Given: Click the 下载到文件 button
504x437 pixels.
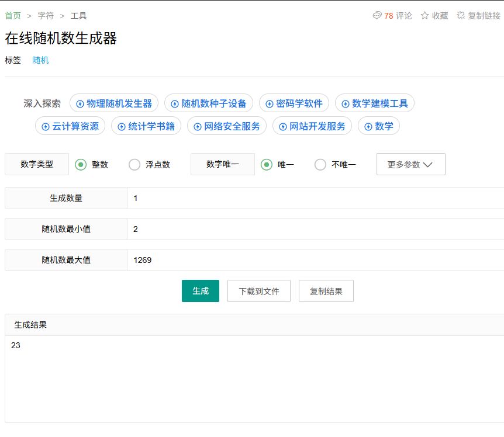Looking at the screenshot, I should (x=258, y=291).
